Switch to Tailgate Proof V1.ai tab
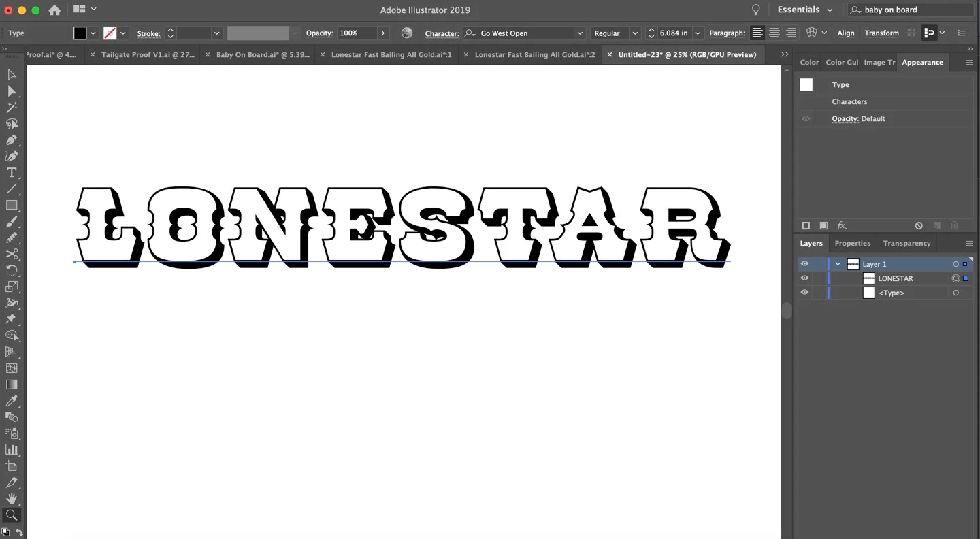Screen dimensions: 980x539 pyautogui.click(x=148, y=54)
